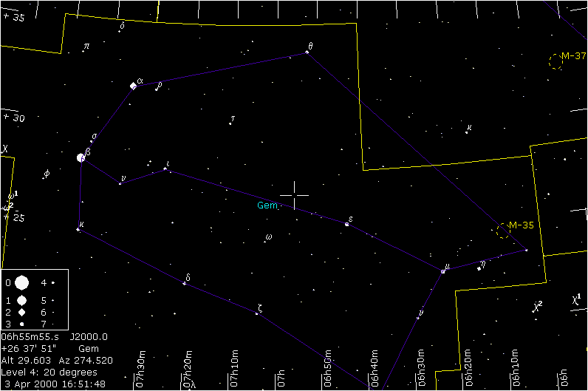
Task: Click the alpha star Castor
Action: [x=133, y=86]
